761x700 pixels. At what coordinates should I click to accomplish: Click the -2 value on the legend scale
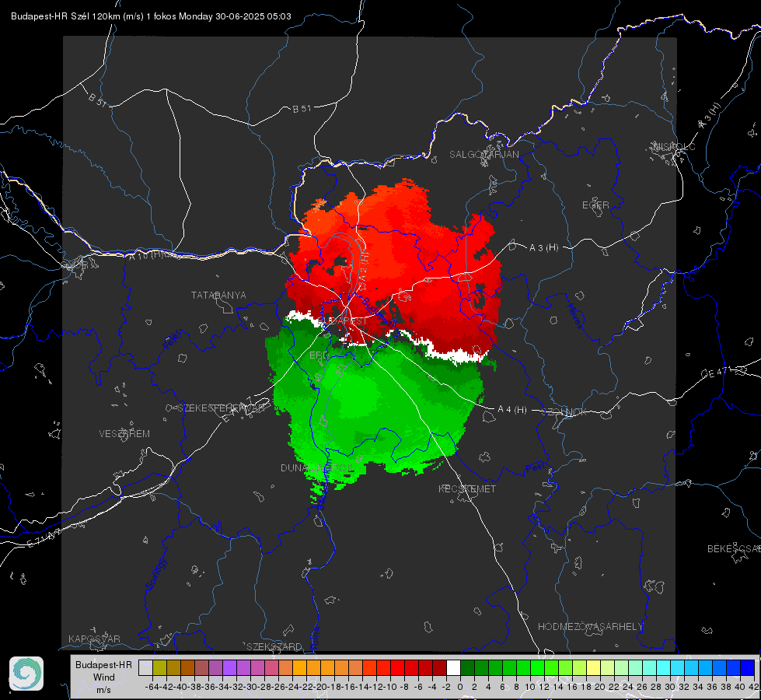point(446,687)
